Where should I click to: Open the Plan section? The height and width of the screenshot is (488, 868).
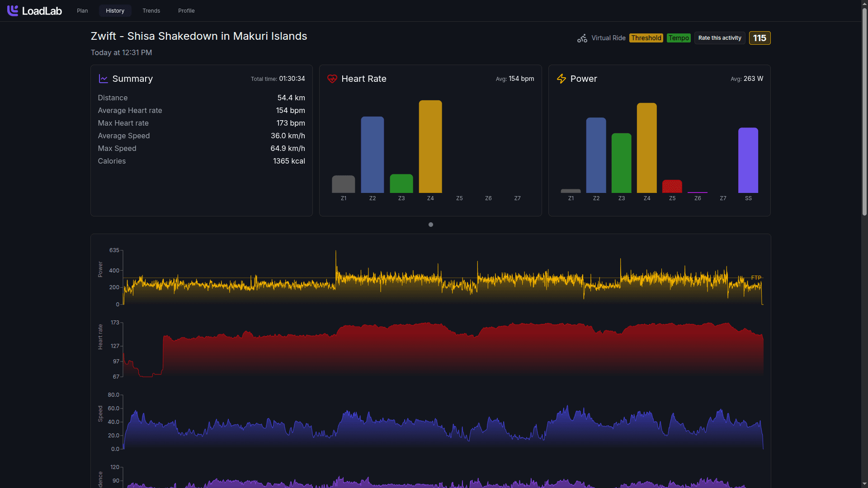click(82, 10)
